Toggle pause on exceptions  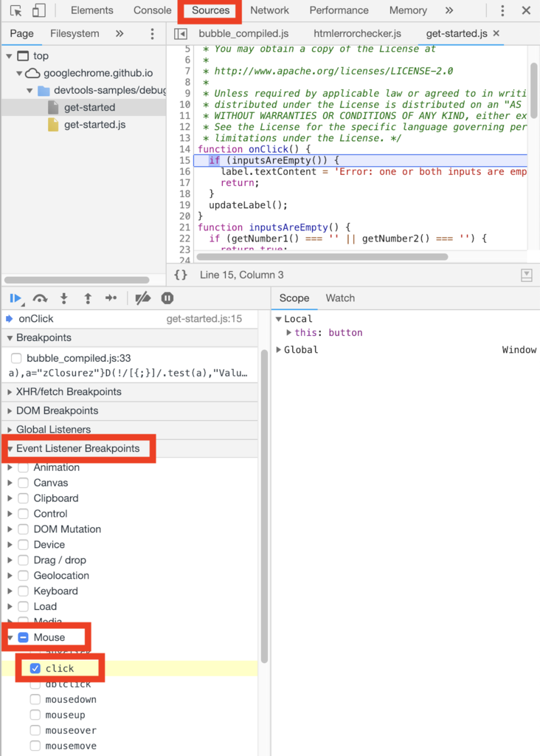167,298
